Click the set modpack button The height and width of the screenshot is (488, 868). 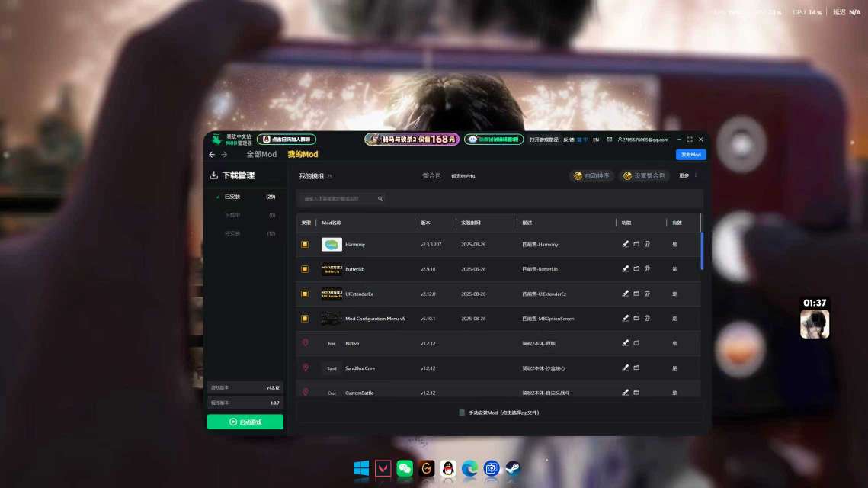645,175
